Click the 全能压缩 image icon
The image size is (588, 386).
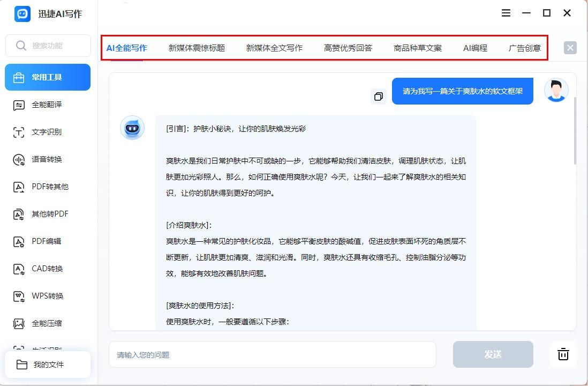pos(19,323)
